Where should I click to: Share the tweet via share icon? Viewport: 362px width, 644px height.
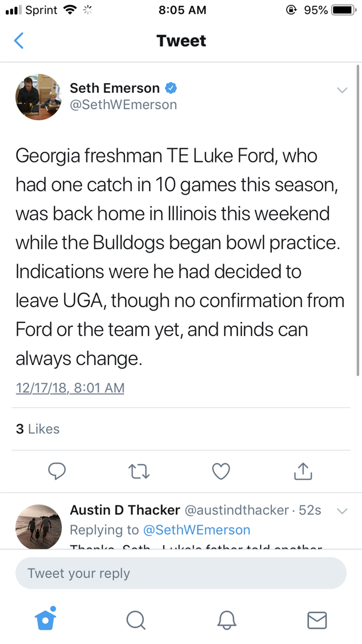point(303,471)
